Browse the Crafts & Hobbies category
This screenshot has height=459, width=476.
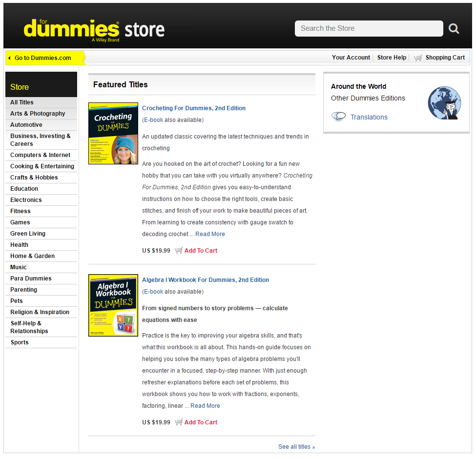[x=41, y=178]
